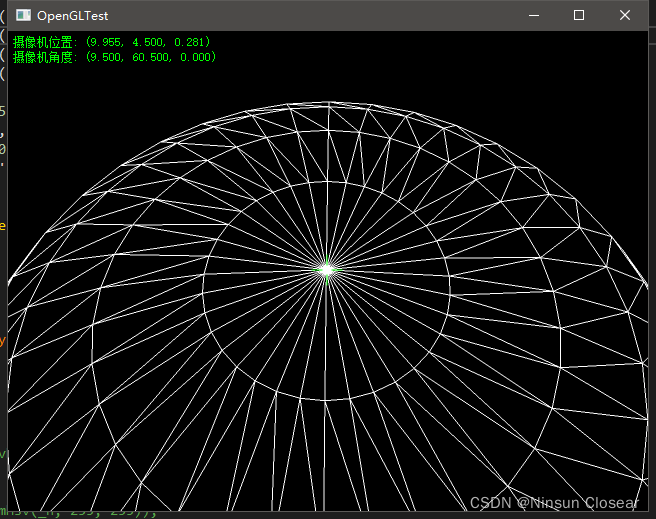This screenshot has width=656, height=519.
Task: Close the OpenGLTest window
Action: coord(625,15)
